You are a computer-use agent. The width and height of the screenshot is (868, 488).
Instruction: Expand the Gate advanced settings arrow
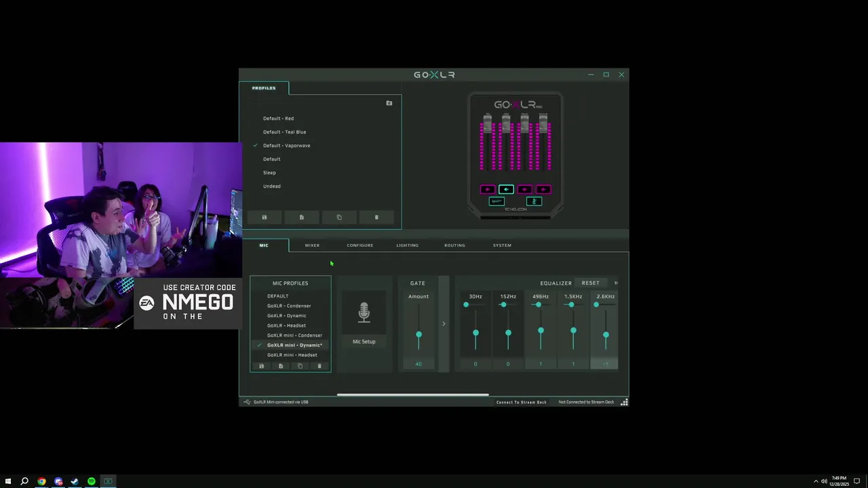tap(443, 324)
